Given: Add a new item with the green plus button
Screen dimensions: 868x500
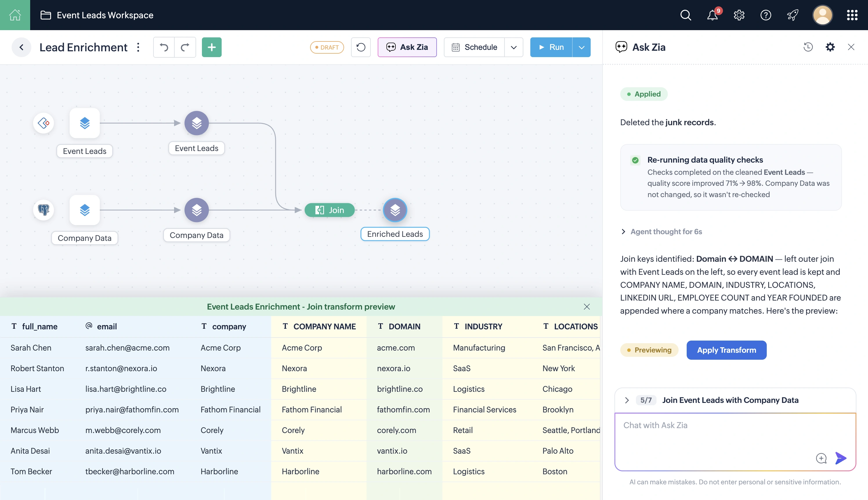Looking at the screenshot, I should click(x=212, y=47).
